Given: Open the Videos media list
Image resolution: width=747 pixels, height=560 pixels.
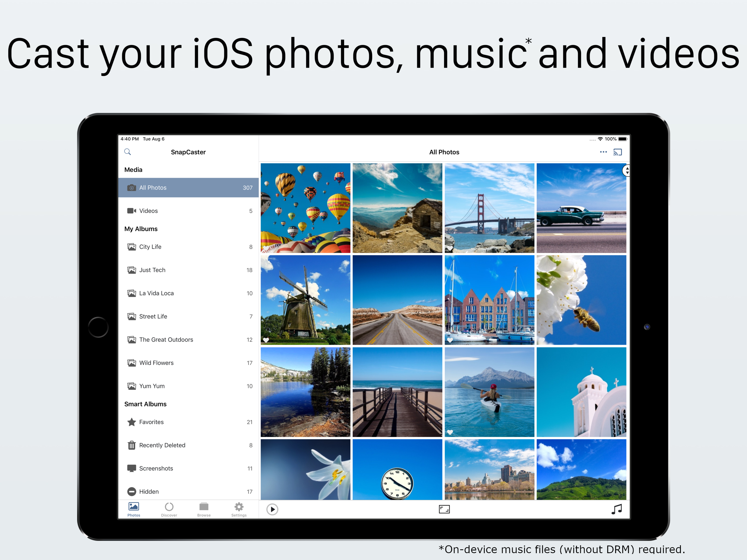Looking at the screenshot, I should 188,211.
